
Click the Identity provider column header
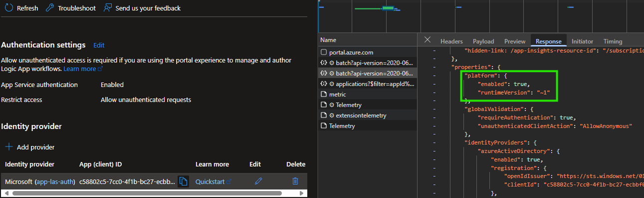coord(30,164)
